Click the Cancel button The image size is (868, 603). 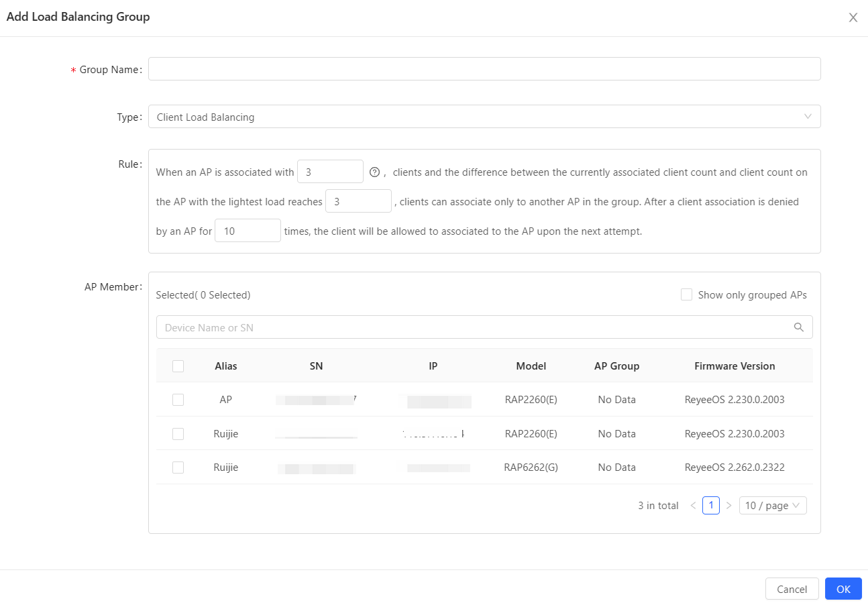pos(792,589)
